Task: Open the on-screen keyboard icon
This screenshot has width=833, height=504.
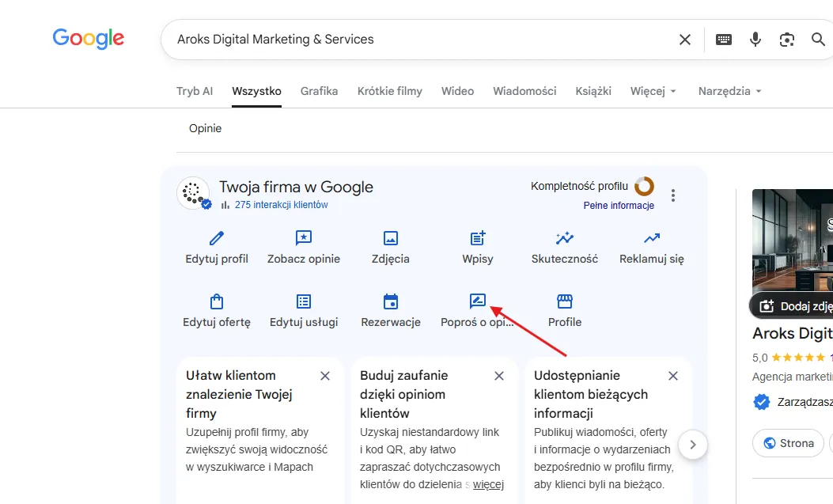Action: (724, 40)
